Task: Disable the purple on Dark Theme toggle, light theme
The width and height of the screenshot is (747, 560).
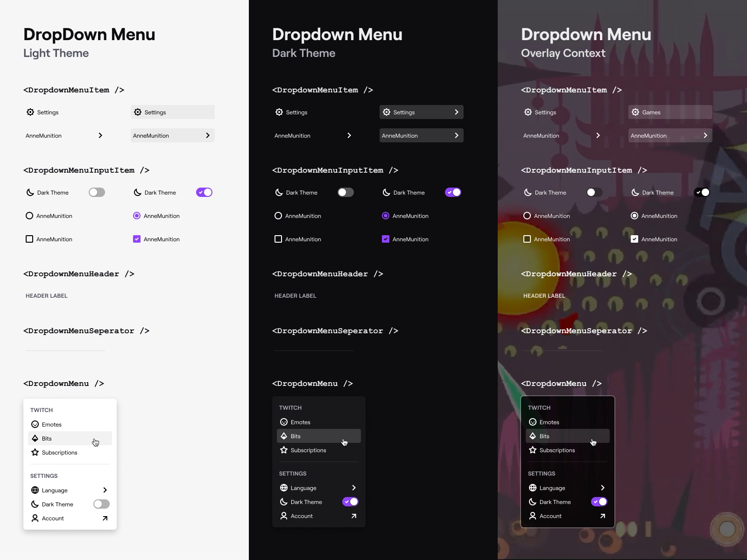Action: pos(204,193)
